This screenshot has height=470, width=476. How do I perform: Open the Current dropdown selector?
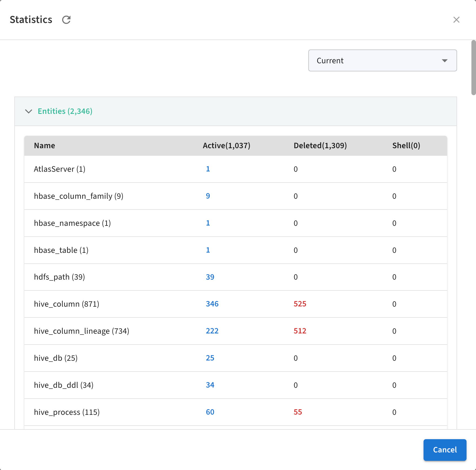coord(382,61)
